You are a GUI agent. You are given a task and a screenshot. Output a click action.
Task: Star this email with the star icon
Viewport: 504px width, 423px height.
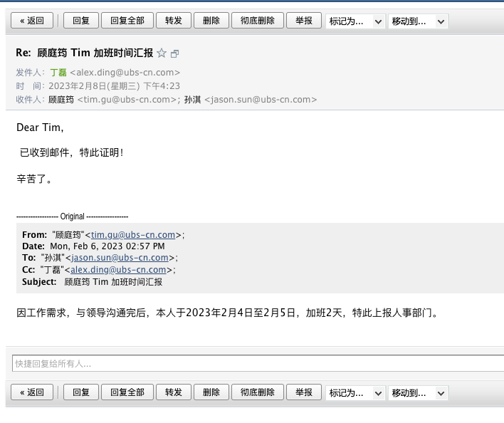pos(162,53)
